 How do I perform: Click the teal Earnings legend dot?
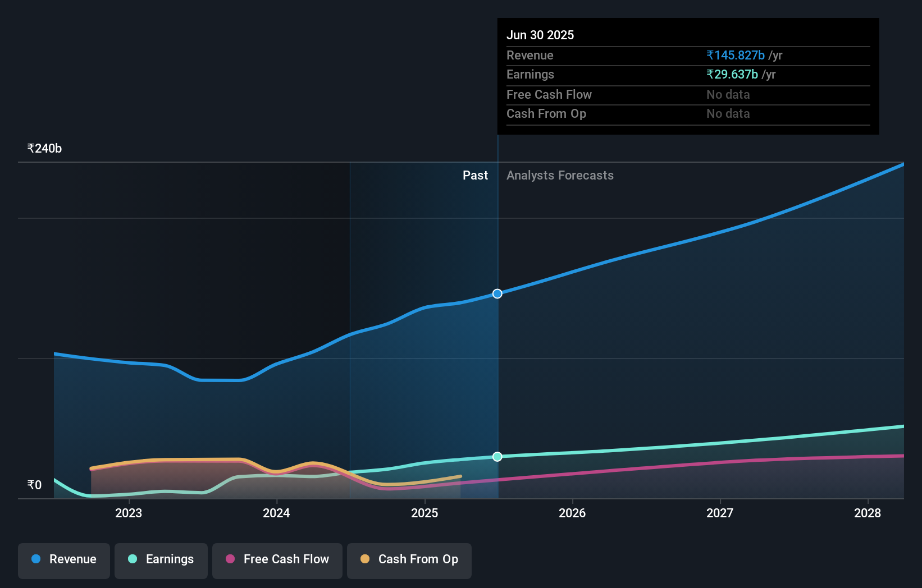click(133, 559)
